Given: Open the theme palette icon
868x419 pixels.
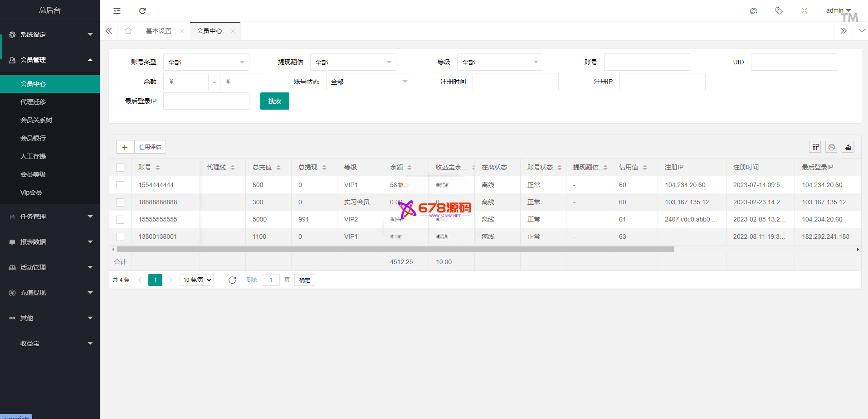Looking at the screenshot, I should pos(754,11).
